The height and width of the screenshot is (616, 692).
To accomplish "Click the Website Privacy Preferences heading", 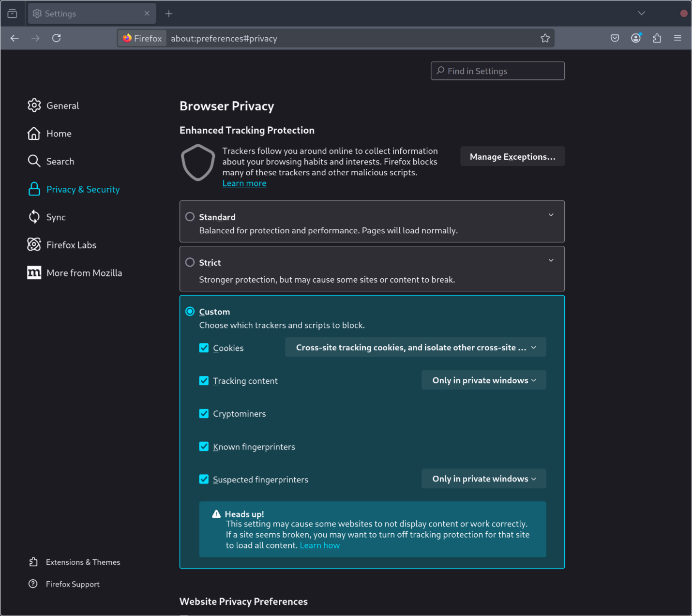I will [243, 601].
